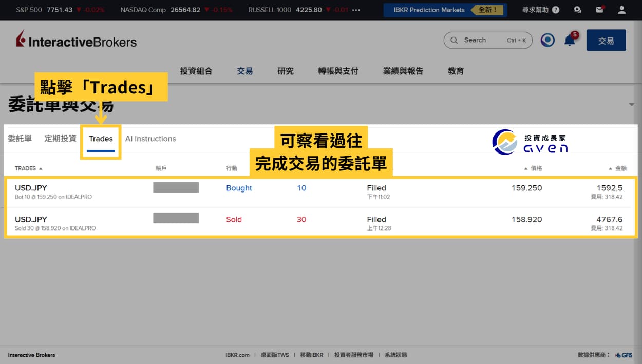
Task: Click the Sold action label
Action: tap(234, 219)
